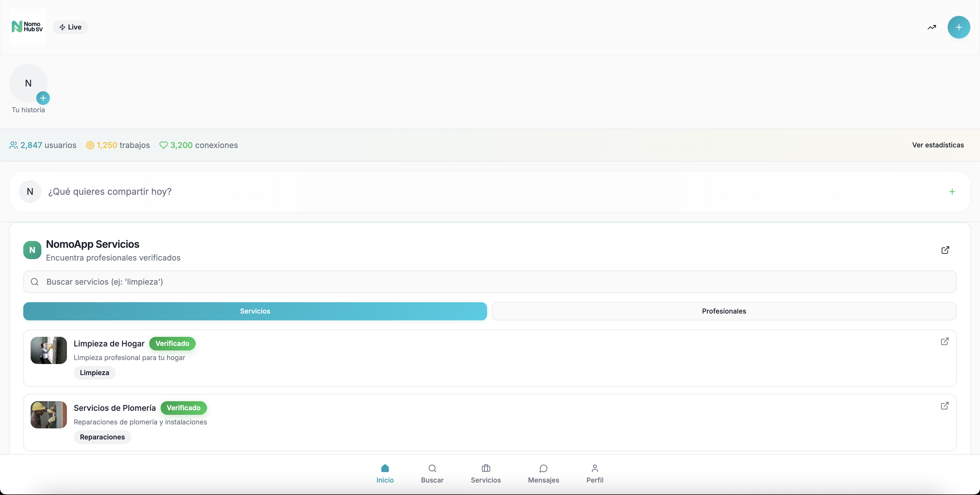Open Mensajes in bottom navigation
Viewport: 980px width, 495px height.
pos(543,474)
